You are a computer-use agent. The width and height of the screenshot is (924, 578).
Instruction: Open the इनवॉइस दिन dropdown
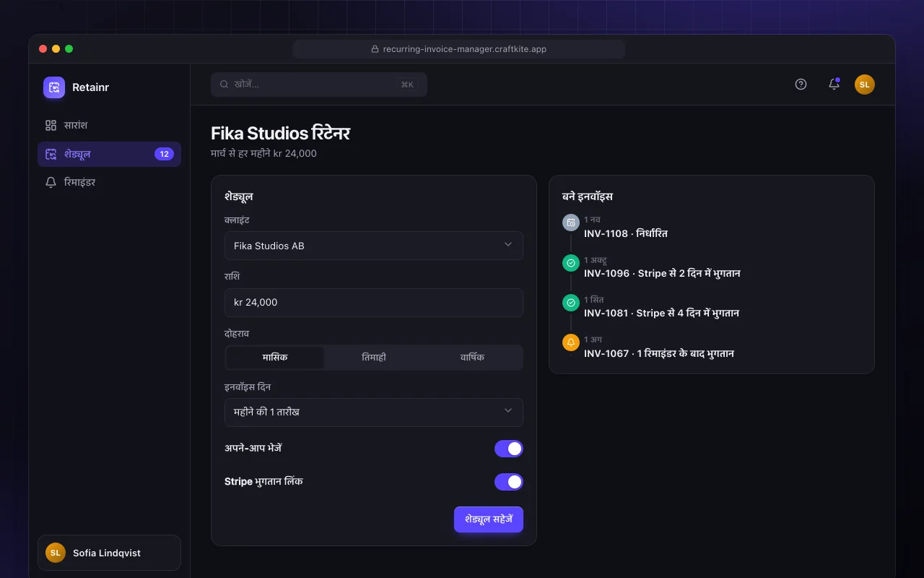coord(374,412)
